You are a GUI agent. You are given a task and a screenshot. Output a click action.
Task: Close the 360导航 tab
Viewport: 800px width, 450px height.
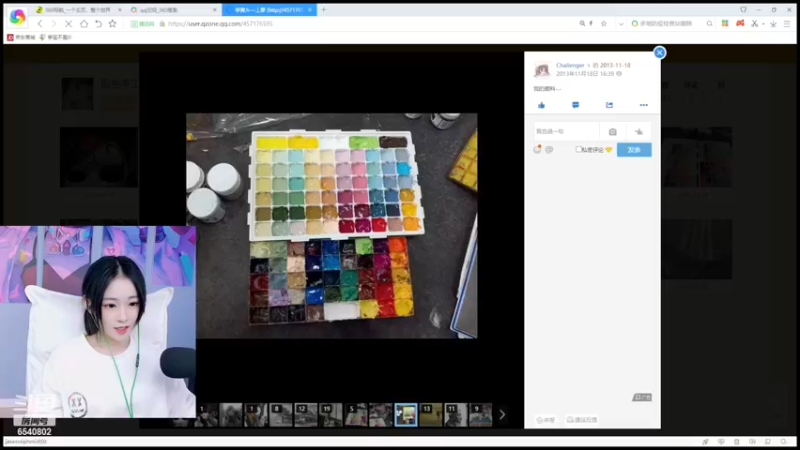[120, 10]
